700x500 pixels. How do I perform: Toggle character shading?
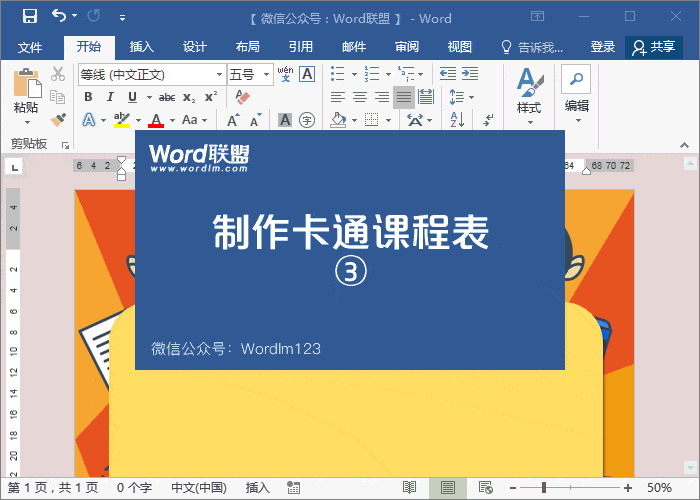coord(285,120)
